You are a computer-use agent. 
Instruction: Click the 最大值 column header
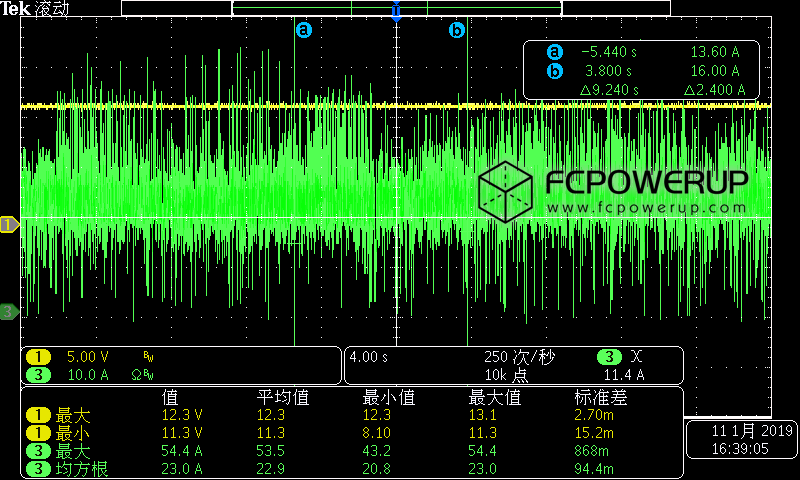tap(494, 397)
